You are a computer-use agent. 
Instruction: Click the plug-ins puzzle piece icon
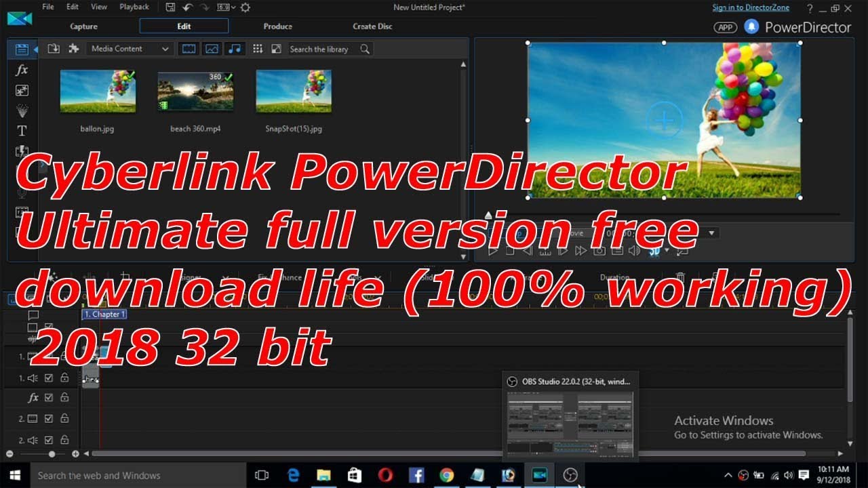point(74,49)
